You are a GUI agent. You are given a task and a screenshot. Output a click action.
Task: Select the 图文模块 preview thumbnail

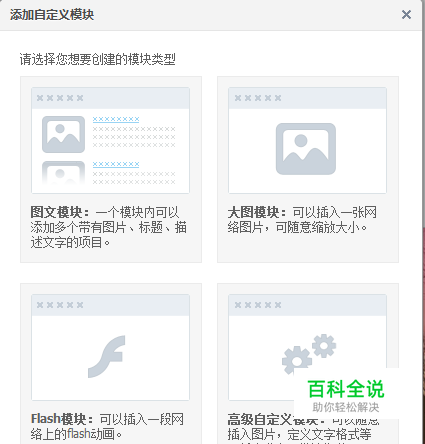click(x=110, y=140)
